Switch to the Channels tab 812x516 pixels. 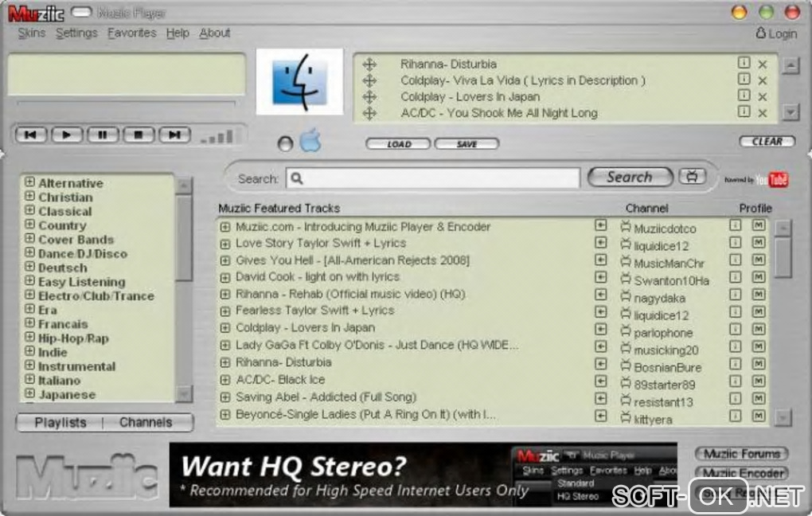point(146,423)
